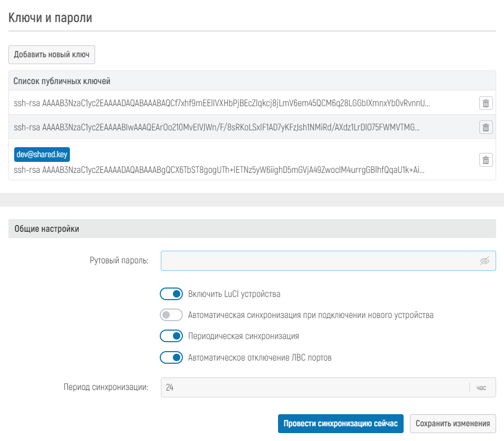Click key text under dev@shared.key
Screen dimensions: 504x441
[219, 170]
